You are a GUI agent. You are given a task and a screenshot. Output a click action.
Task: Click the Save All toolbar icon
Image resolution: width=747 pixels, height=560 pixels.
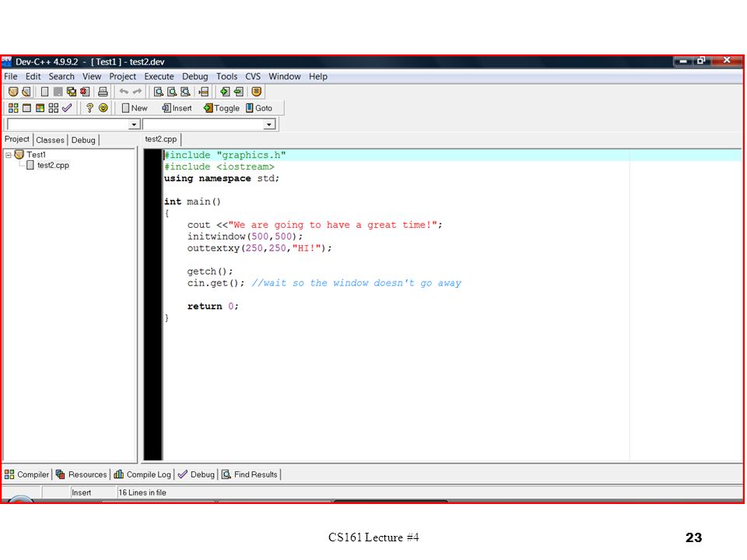pos(72,92)
